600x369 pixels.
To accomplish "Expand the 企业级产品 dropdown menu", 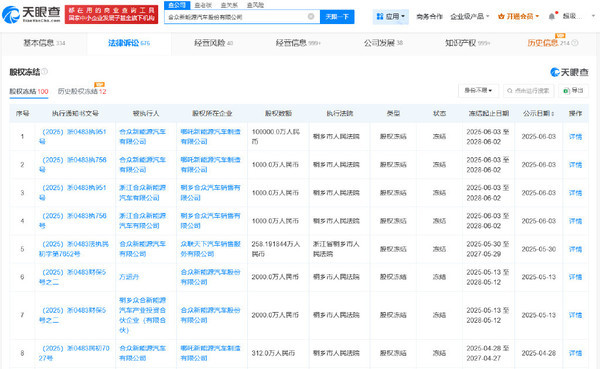I will [470, 16].
